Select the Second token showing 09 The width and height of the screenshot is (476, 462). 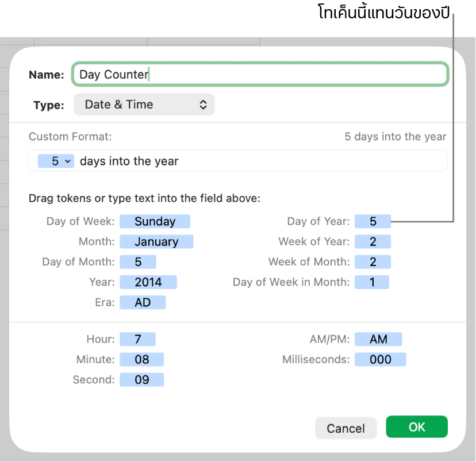(142, 380)
